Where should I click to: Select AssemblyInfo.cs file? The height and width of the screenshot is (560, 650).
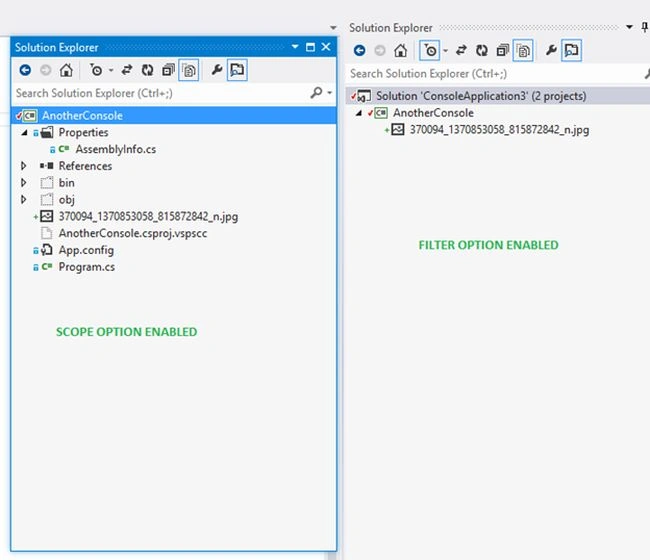coord(116,149)
